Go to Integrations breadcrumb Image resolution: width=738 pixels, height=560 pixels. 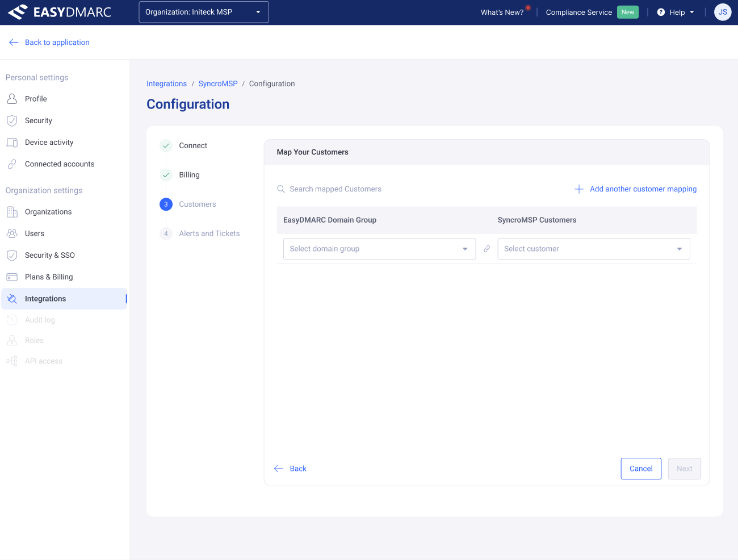[x=166, y=83]
